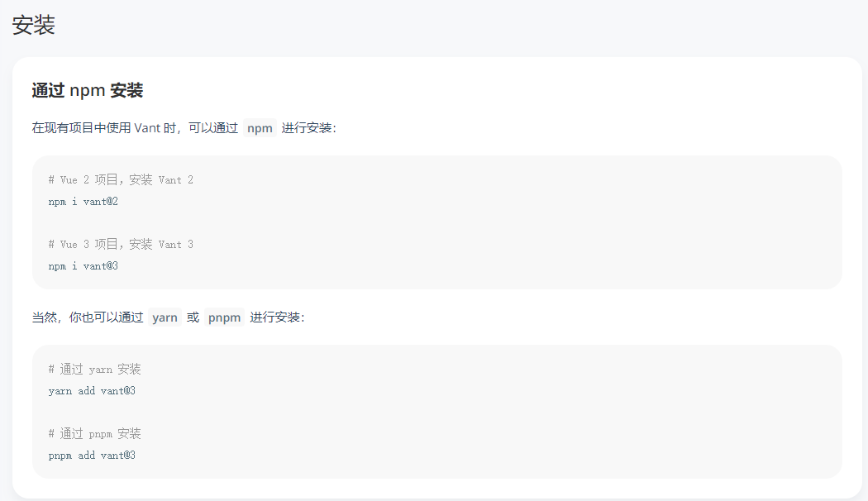Viewport: 868px width, 501px height.
Task: Click the 通过 pnpm 安装 comment
Action: [x=95, y=434]
